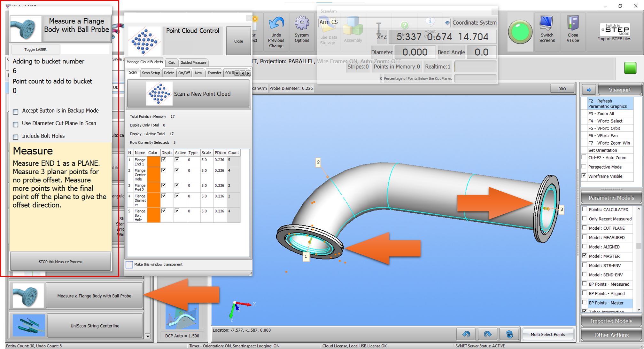
Task: Open the Scan Setup tab
Action: (151, 73)
